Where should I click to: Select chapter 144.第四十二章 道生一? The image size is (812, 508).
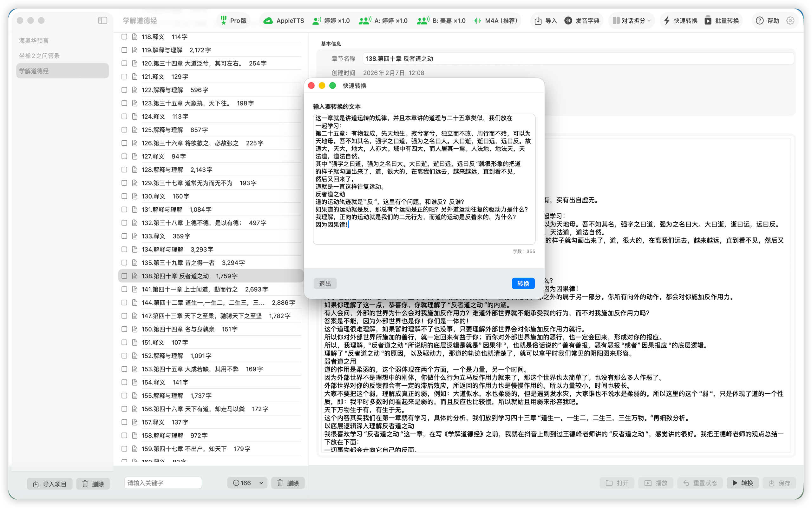[x=211, y=302]
